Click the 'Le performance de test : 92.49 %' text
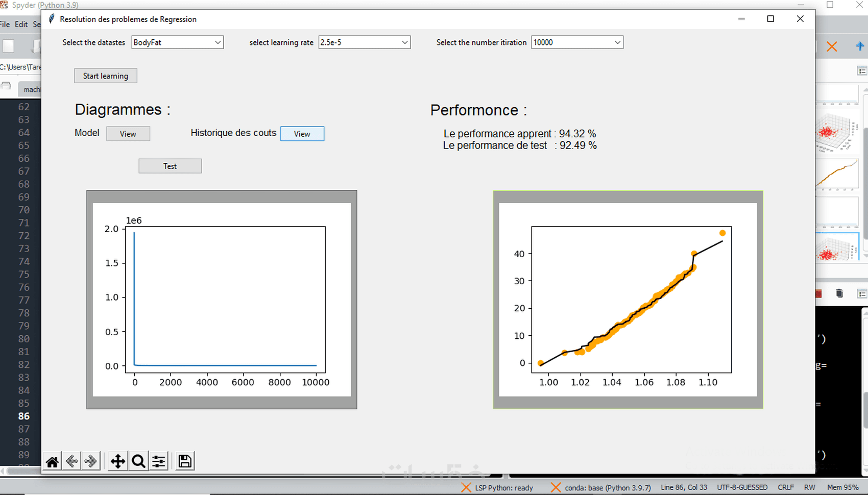The height and width of the screenshot is (495, 868). tap(520, 145)
